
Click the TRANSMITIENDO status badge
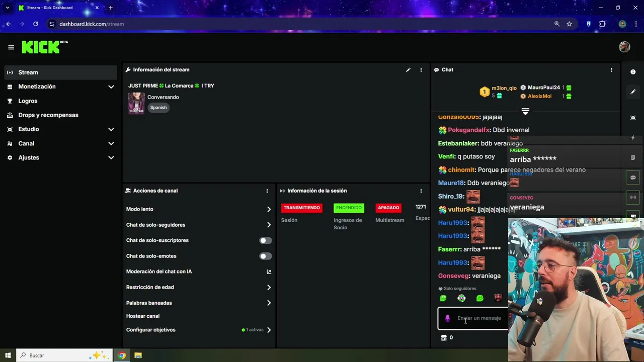302,208
